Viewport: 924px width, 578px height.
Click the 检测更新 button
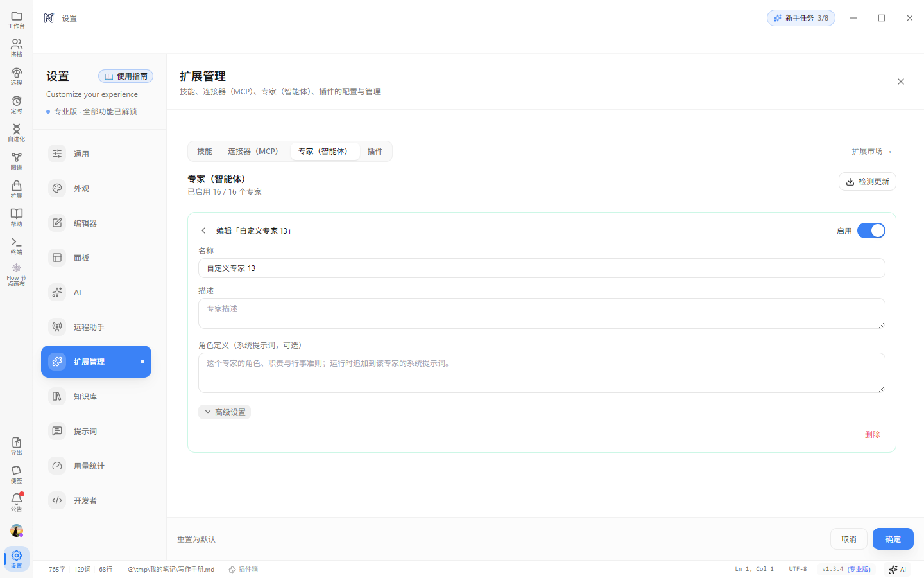pos(868,182)
